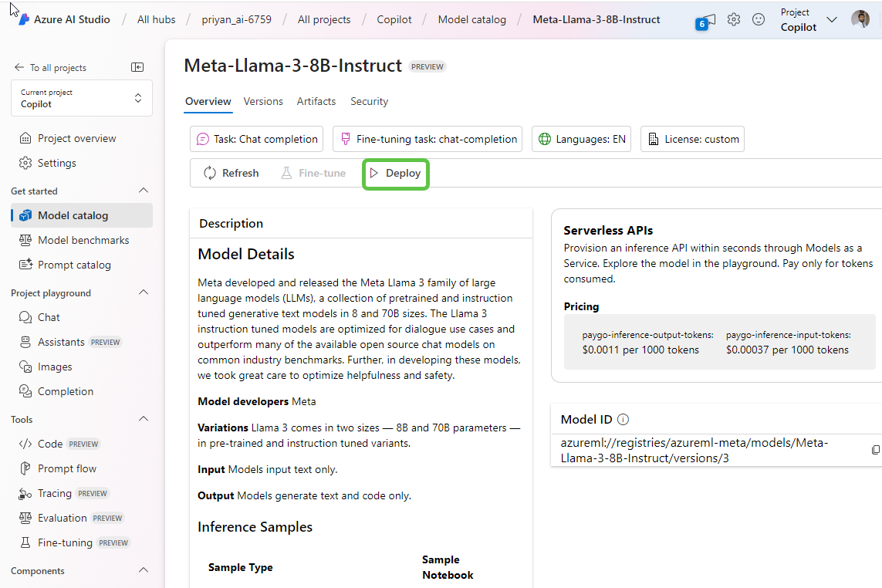The height and width of the screenshot is (588, 882).
Task: Collapse the left sidebar panel icon
Action: click(137, 68)
